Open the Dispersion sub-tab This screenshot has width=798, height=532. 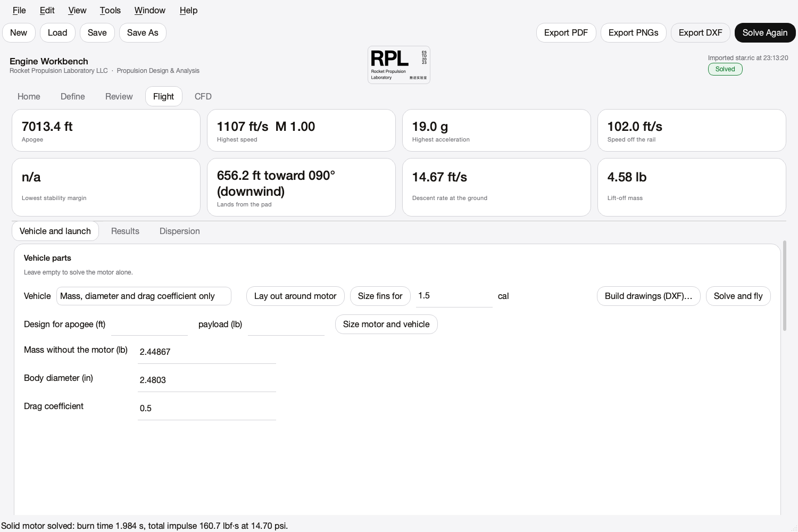(180, 231)
